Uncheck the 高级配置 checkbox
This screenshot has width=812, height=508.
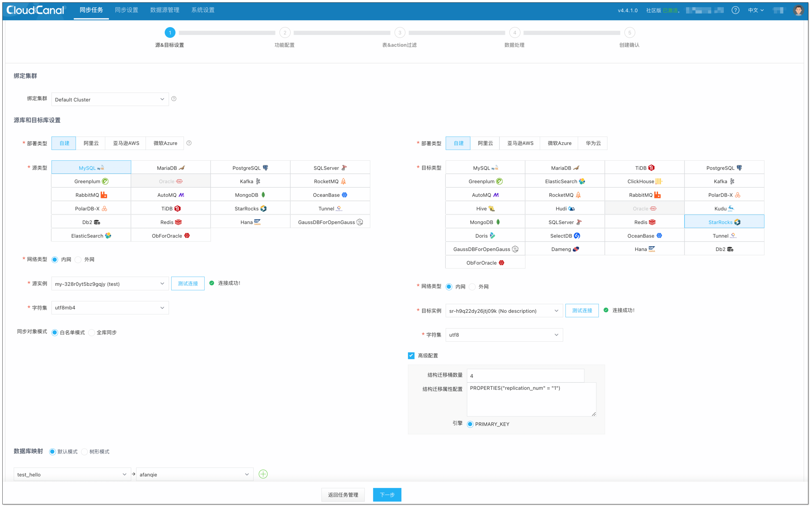point(411,355)
